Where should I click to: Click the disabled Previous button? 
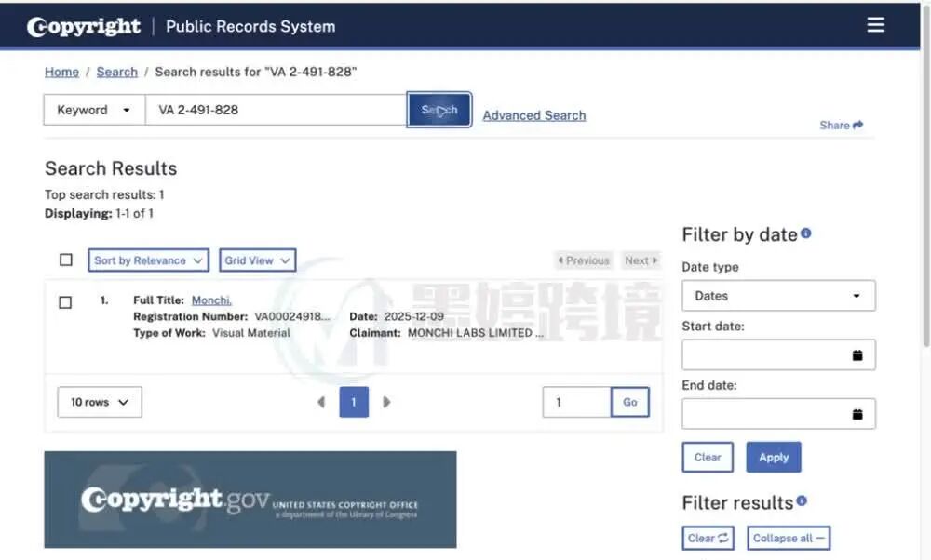583,260
